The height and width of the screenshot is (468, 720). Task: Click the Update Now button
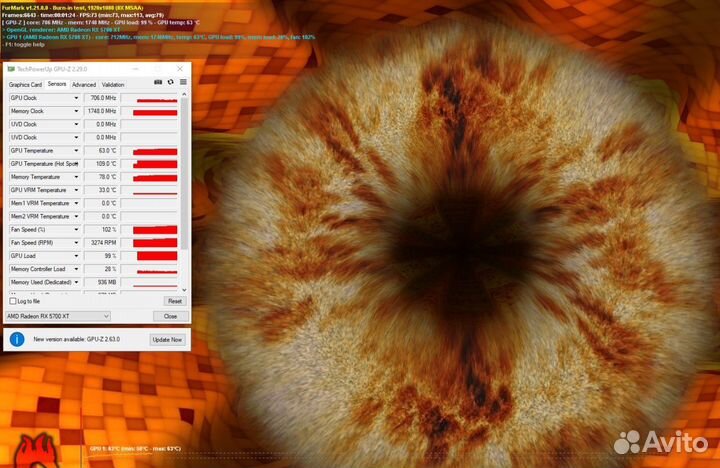(x=167, y=339)
